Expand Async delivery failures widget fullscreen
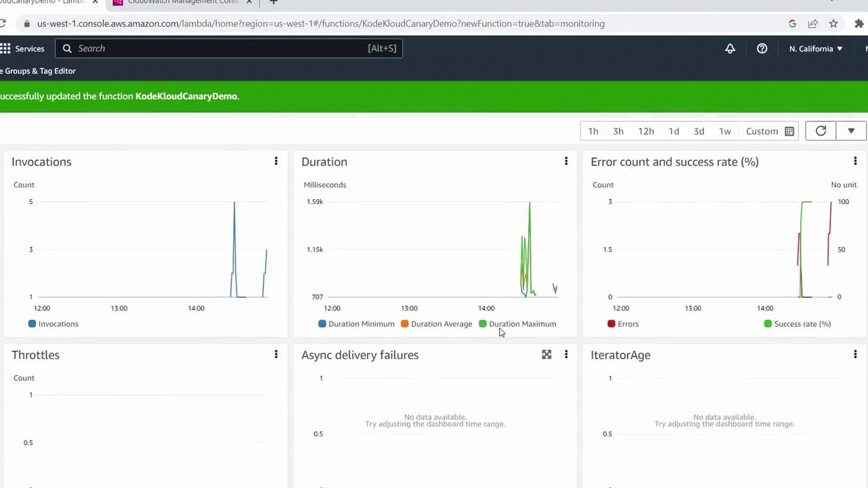 [x=547, y=354]
